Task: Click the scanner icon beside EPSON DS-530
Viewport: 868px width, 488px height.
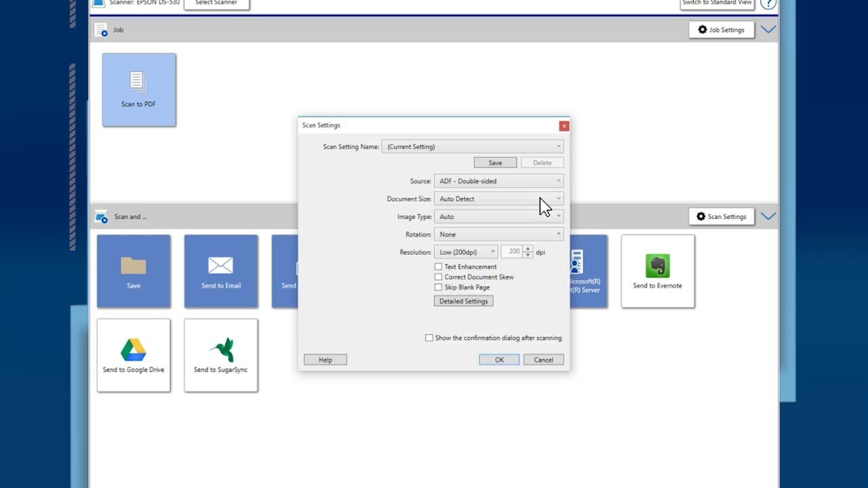Action: pyautogui.click(x=99, y=3)
